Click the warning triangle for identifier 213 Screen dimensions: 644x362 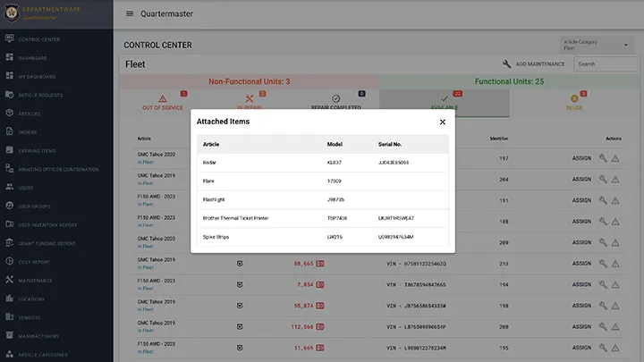[615, 264]
